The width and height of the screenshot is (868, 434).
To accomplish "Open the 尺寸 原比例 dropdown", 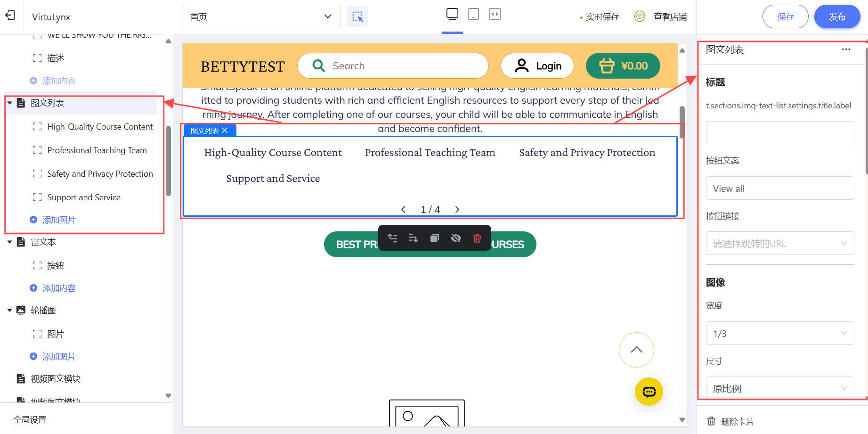I will coord(780,388).
